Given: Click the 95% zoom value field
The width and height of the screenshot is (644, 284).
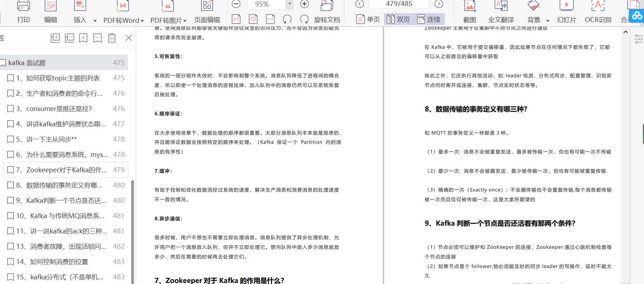Looking at the screenshot, I should 267,4.
